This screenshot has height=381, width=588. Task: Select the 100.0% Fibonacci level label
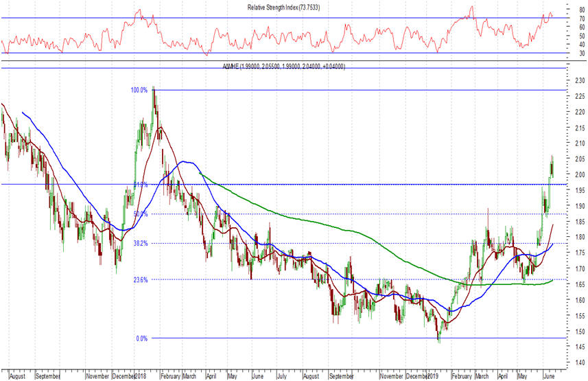tap(139, 90)
